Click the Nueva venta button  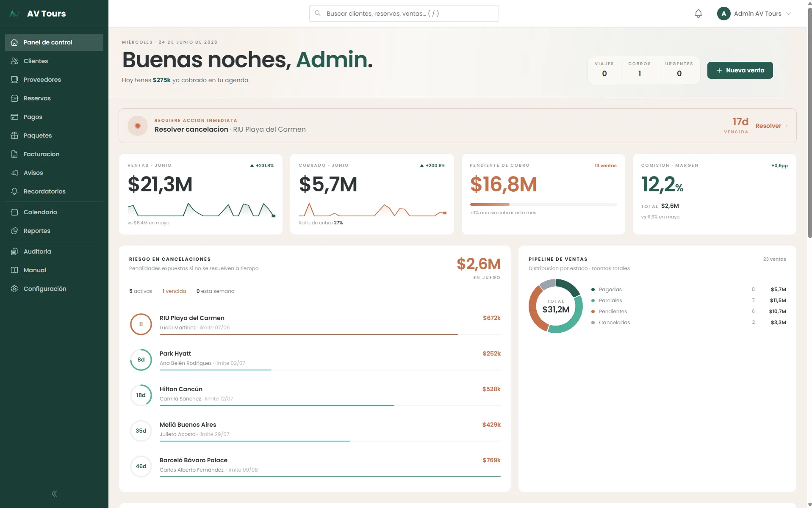click(x=740, y=70)
